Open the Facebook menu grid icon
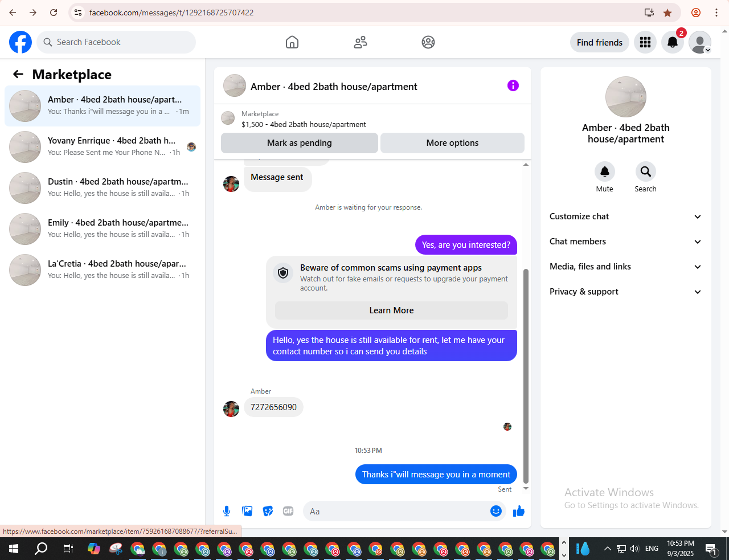This screenshot has height=560, width=729. (645, 42)
